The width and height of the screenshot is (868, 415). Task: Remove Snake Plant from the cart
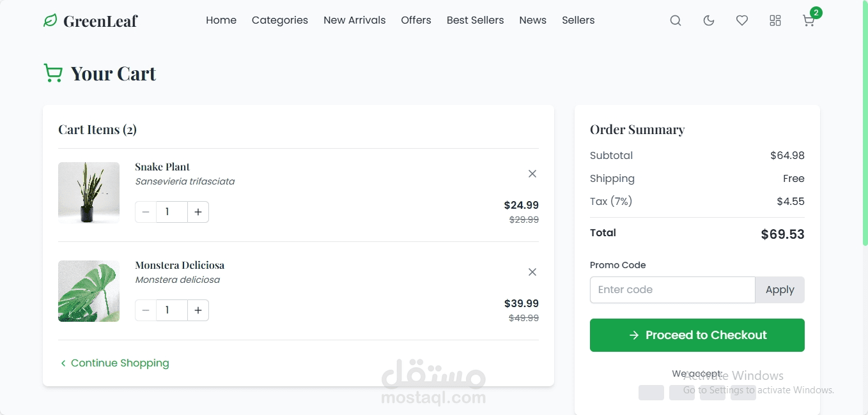point(532,174)
